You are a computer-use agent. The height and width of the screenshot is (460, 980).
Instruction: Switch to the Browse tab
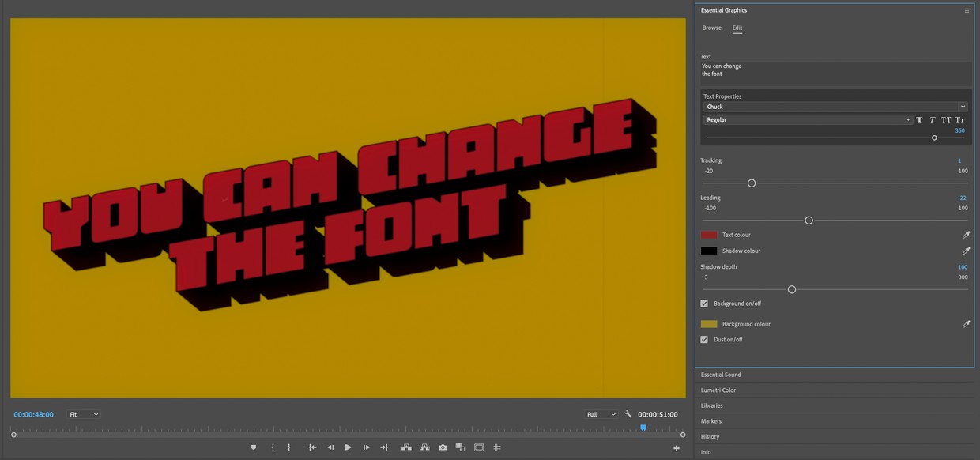point(711,28)
